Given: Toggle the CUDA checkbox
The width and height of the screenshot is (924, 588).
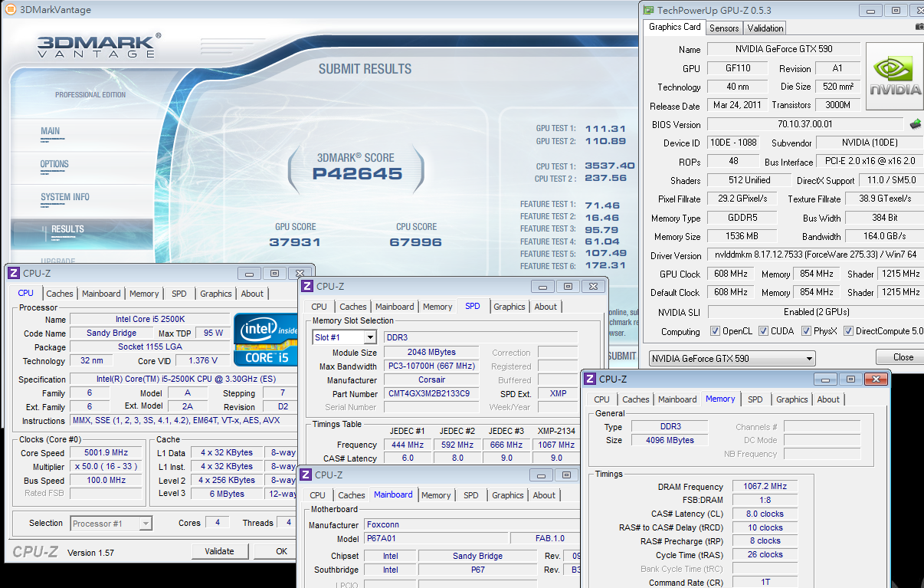Looking at the screenshot, I should tap(763, 331).
